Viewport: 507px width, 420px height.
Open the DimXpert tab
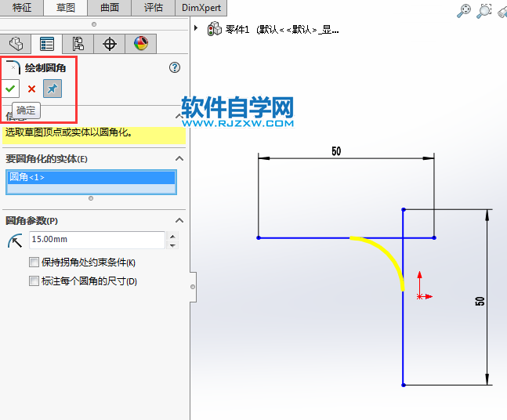click(x=201, y=7)
